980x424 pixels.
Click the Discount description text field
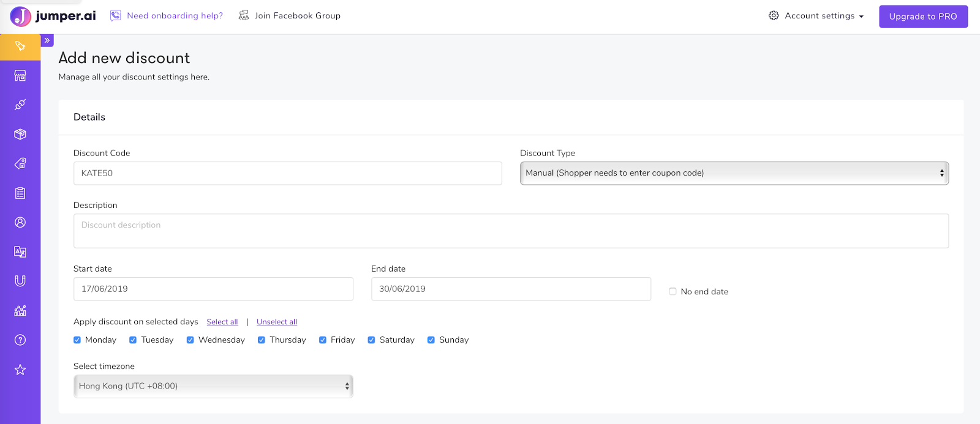coord(511,231)
